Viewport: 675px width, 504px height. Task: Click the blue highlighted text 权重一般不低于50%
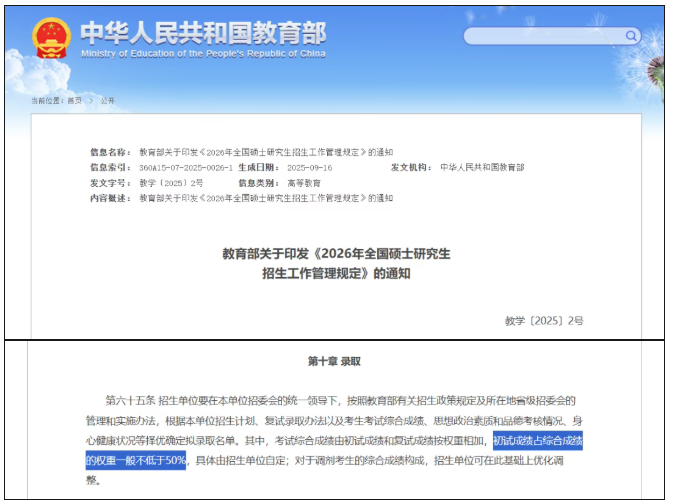point(137,460)
